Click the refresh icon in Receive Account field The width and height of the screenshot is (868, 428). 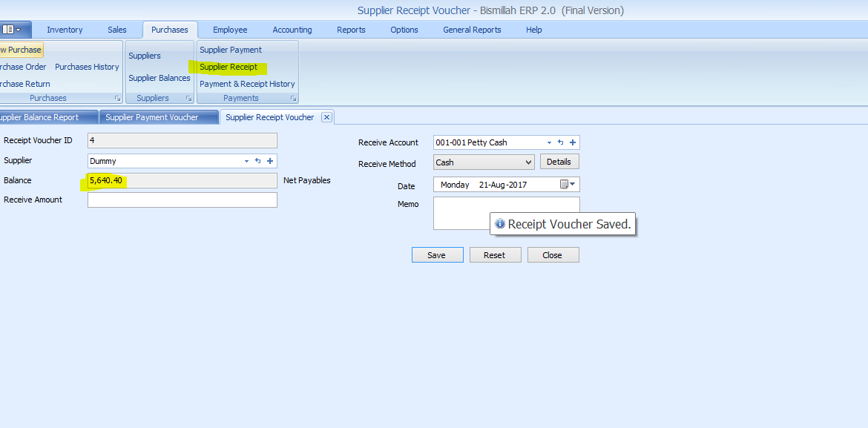561,142
